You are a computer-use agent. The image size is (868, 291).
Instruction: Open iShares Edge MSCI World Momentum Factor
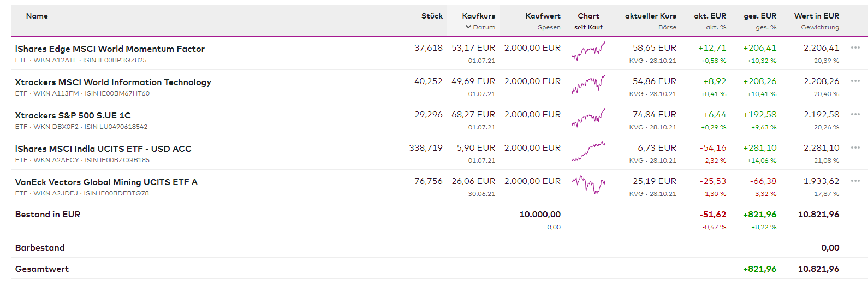(x=110, y=49)
